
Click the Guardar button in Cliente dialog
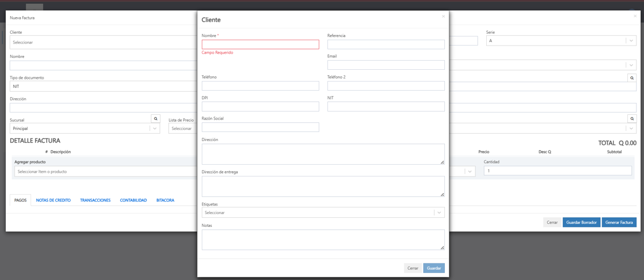pyautogui.click(x=434, y=268)
